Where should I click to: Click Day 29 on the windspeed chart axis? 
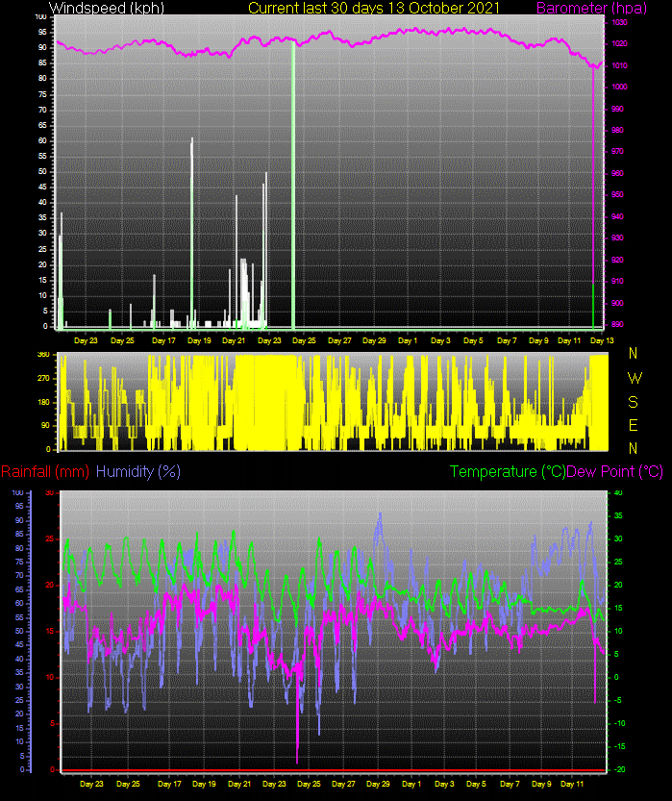pyautogui.click(x=374, y=340)
